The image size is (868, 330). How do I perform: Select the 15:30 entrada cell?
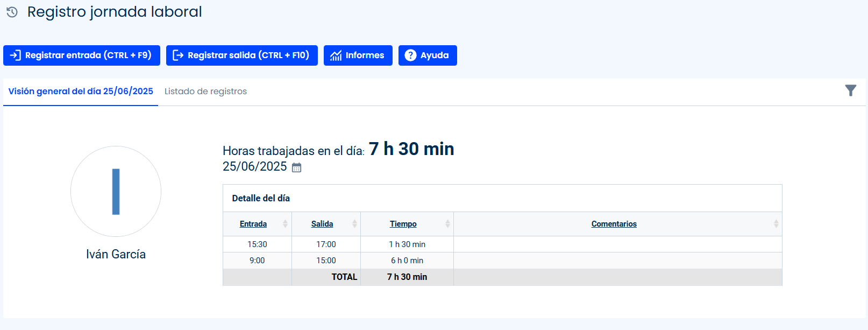[x=257, y=244]
